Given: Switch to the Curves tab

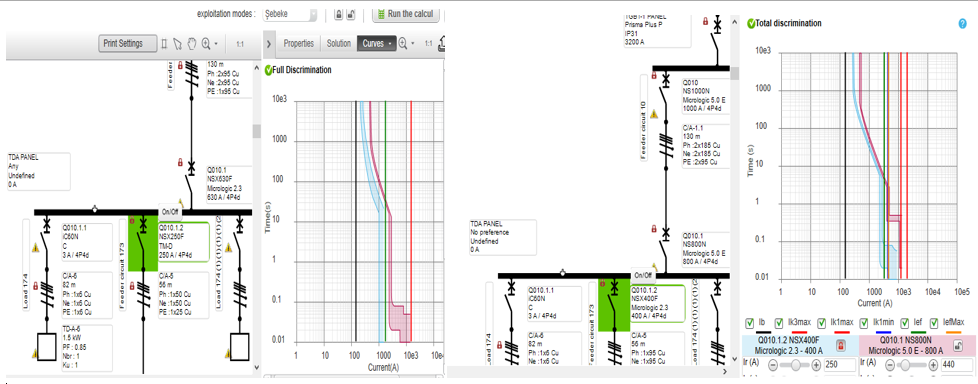Looking at the screenshot, I should tap(377, 44).
